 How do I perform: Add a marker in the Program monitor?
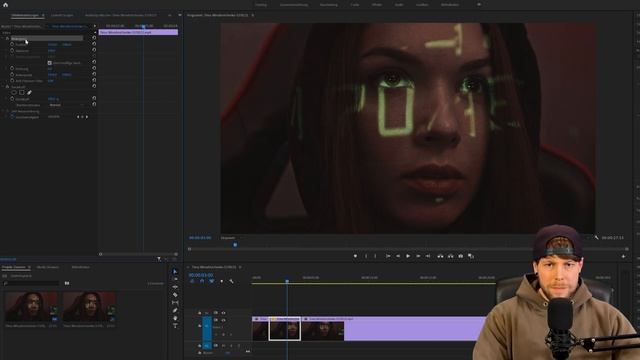pyautogui.click(x=355, y=256)
